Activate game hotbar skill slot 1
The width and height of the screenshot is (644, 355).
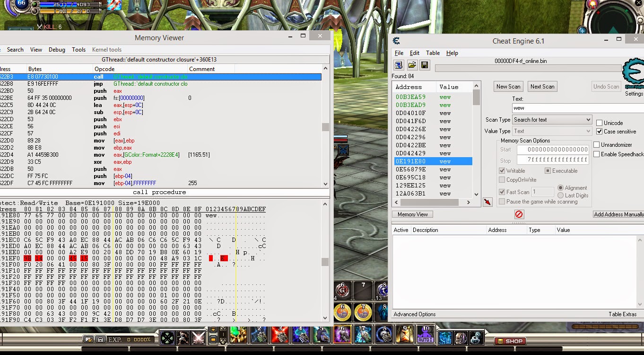pyautogui.click(x=238, y=335)
